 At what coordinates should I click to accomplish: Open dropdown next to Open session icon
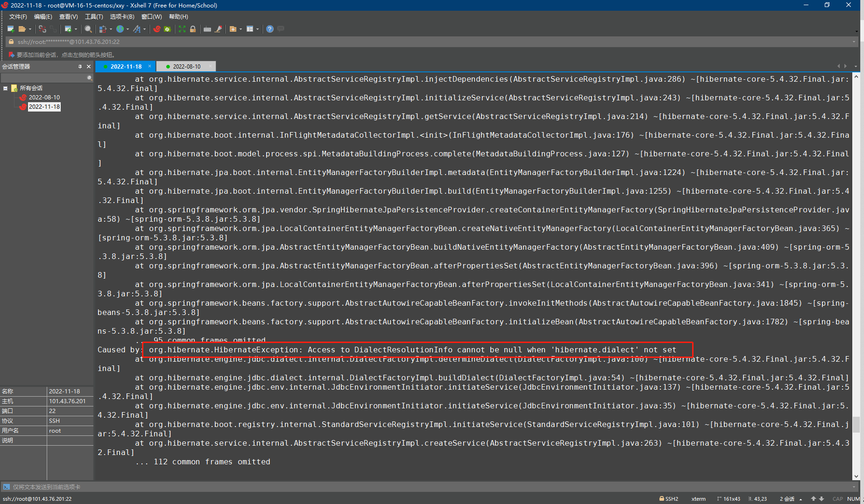(30, 29)
